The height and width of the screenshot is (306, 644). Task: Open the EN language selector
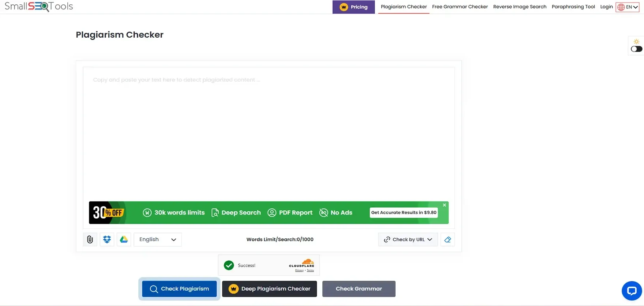[x=627, y=7]
